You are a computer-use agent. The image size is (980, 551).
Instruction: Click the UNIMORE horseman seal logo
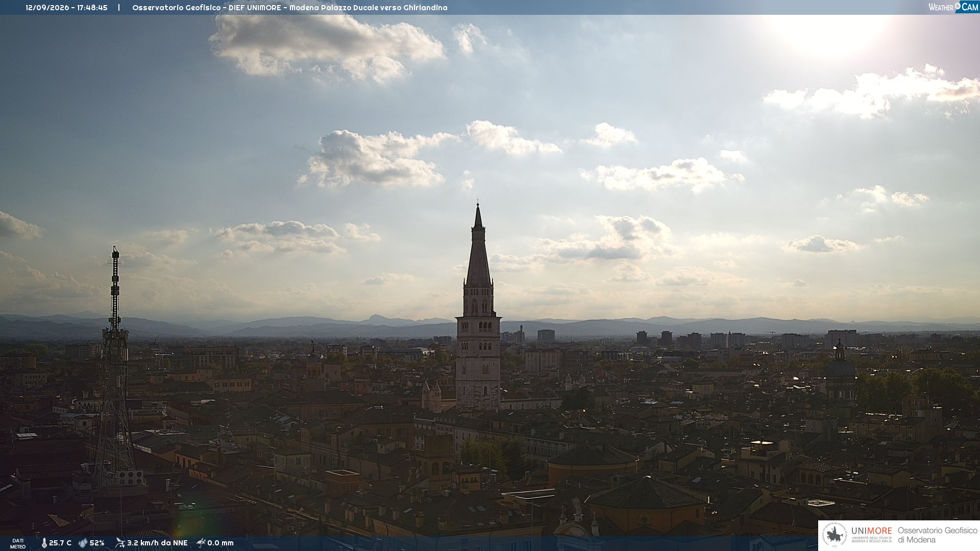[835, 535]
